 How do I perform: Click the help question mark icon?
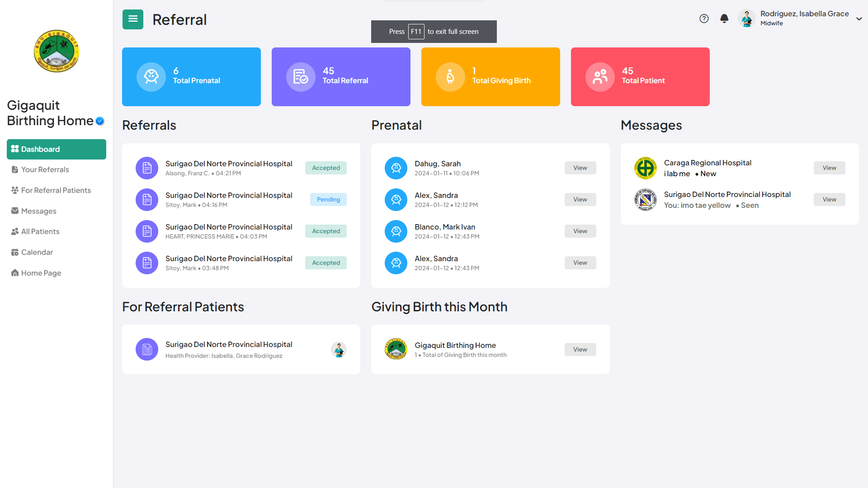704,19
